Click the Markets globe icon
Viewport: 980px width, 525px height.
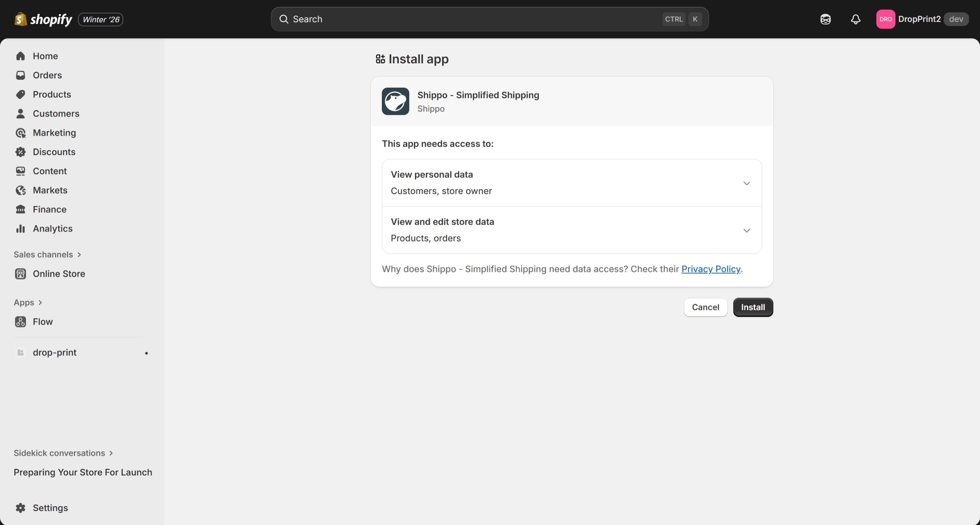pos(21,190)
